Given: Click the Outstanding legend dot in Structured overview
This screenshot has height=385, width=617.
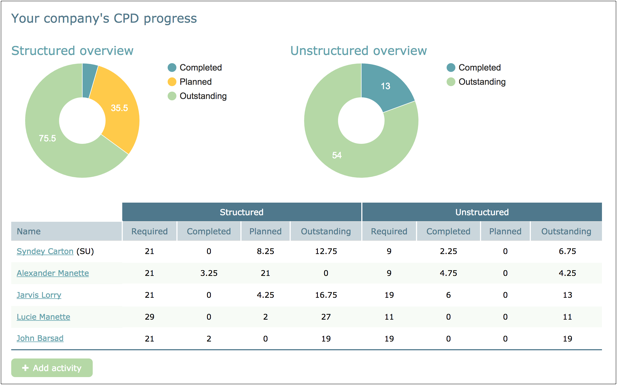Looking at the screenshot, I should pyautogui.click(x=172, y=96).
